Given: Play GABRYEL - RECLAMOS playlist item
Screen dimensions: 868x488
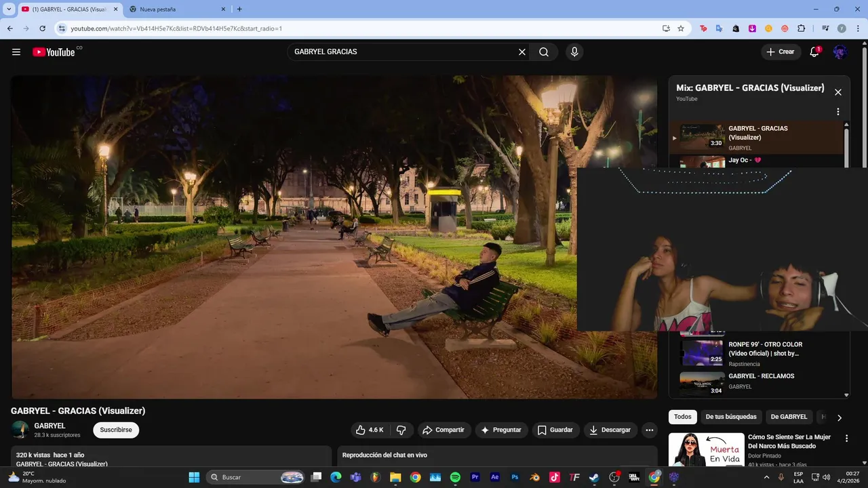Looking at the screenshot, I should [x=757, y=383].
